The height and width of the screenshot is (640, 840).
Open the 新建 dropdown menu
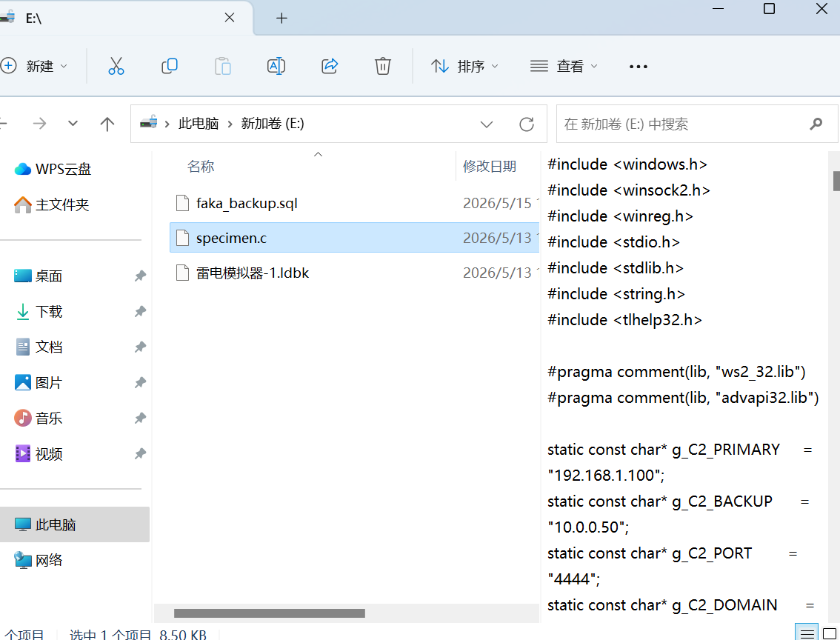pyautogui.click(x=35, y=66)
